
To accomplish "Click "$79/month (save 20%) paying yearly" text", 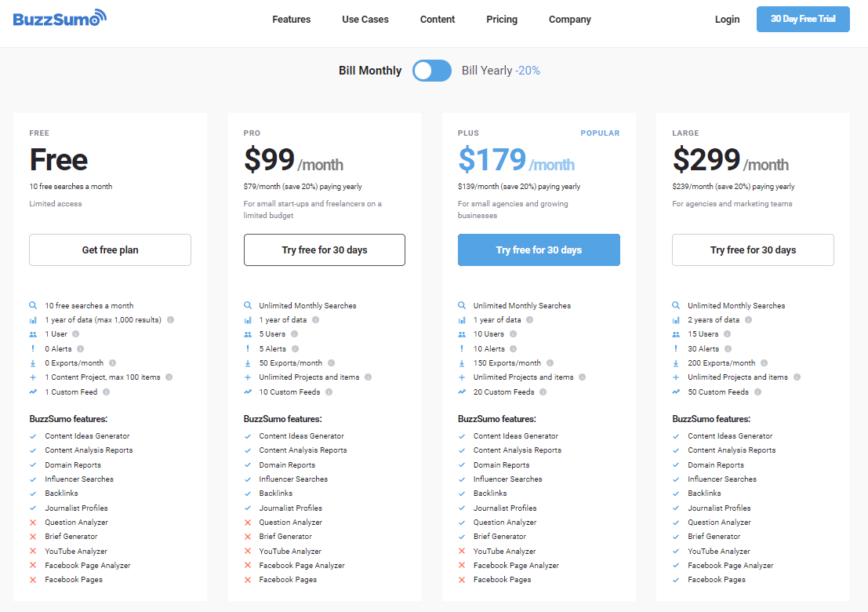I will 303,187.
